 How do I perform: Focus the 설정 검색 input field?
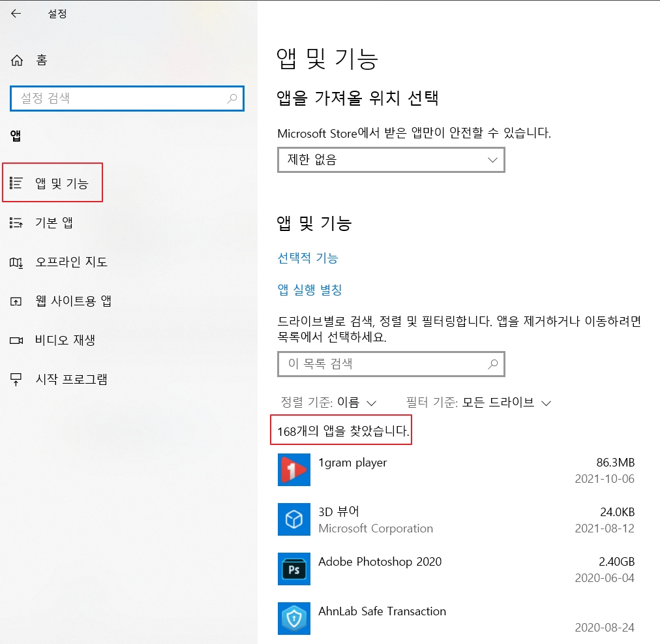pyautogui.click(x=127, y=99)
